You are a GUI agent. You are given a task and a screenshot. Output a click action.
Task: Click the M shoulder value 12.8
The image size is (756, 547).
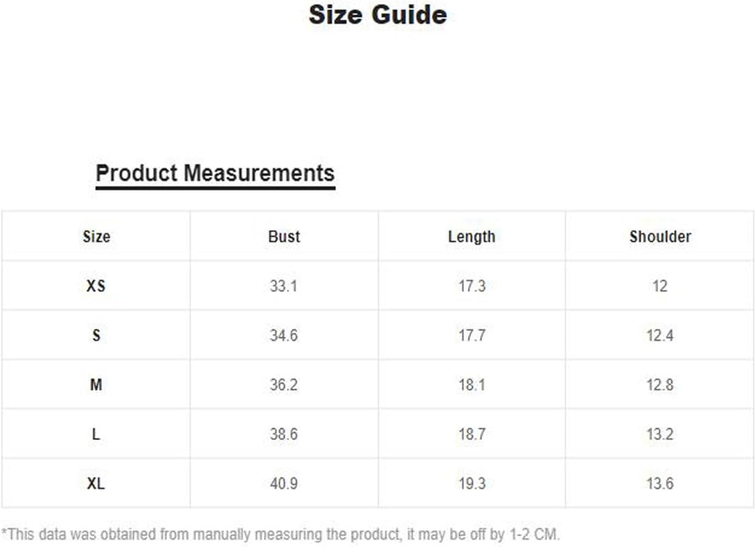(x=660, y=385)
